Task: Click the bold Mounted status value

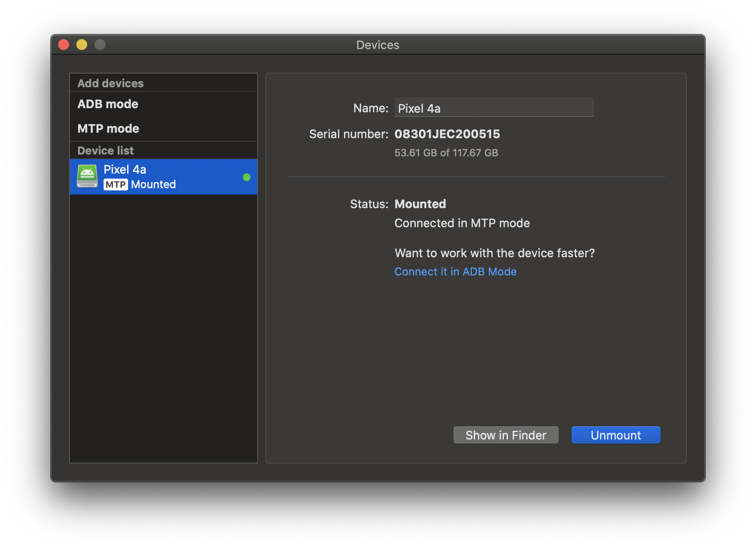Action: (420, 204)
